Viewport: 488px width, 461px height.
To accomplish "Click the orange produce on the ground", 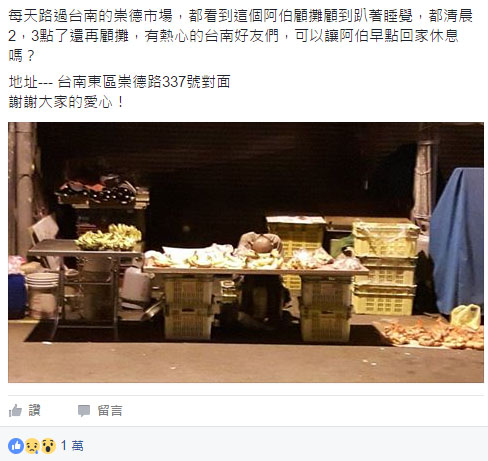I will [x=433, y=333].
